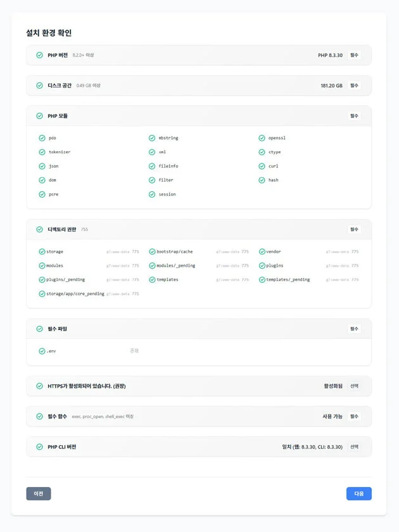Click the 181.20 GB disk space value
Viewport: 399px width, 532px height.
tap(331, 85)
